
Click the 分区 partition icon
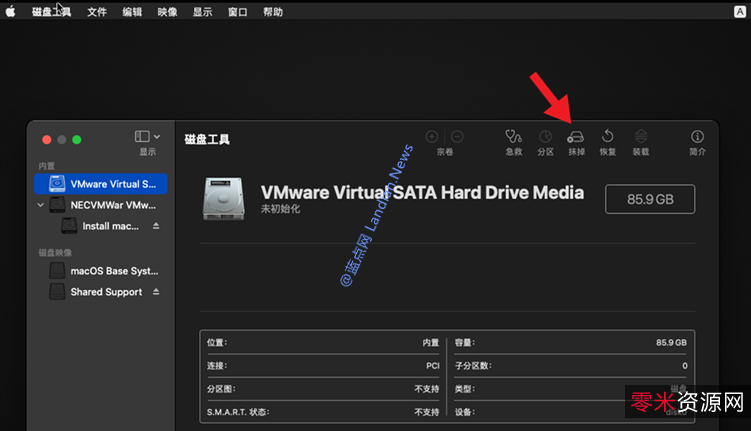545,137
